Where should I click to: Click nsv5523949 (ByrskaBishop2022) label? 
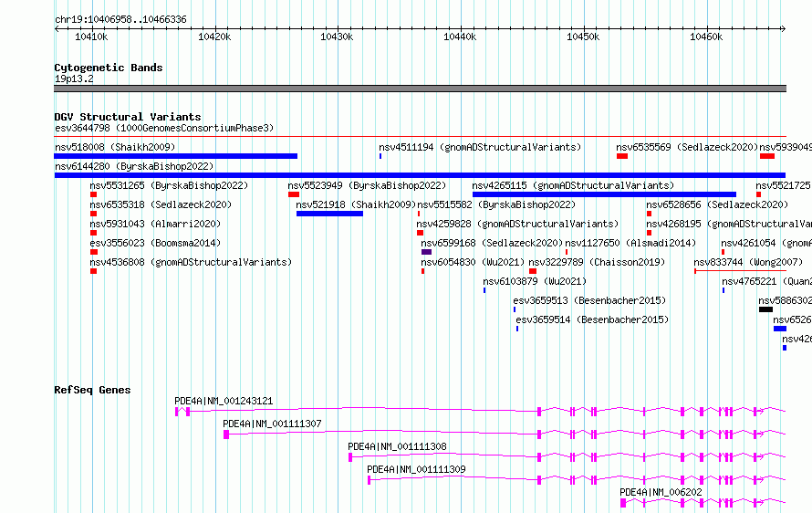(x=367, y=185)
